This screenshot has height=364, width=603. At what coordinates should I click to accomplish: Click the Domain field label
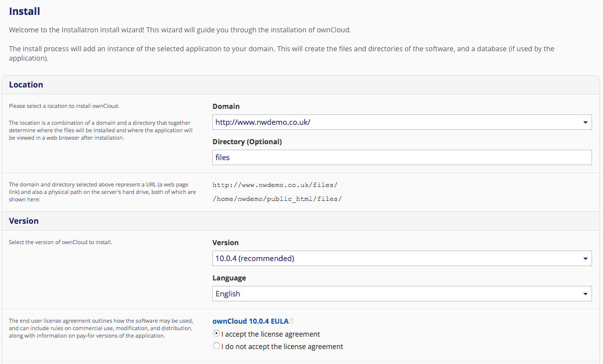(x=226, y=106)
